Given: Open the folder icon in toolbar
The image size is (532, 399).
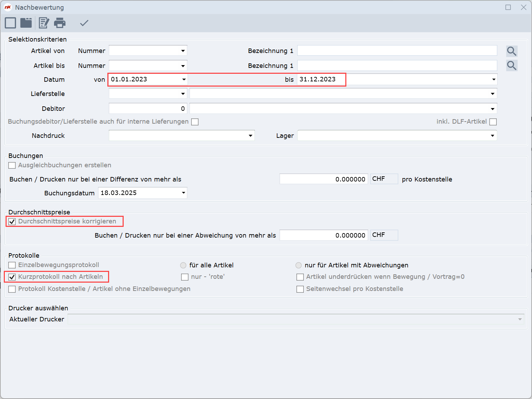Looking at the screenshot, I should 26,23.
